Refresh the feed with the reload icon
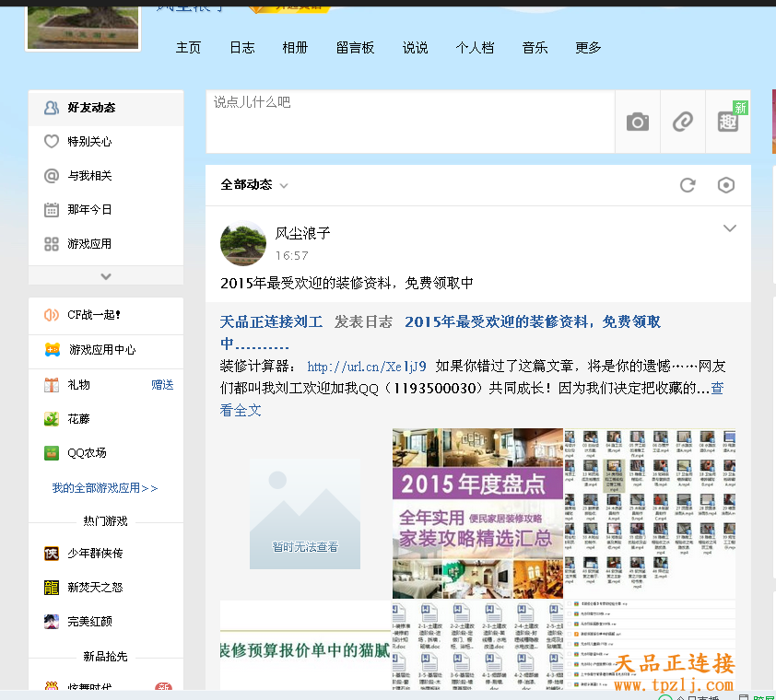Viewport: 776px width, 700px height. 688,185
